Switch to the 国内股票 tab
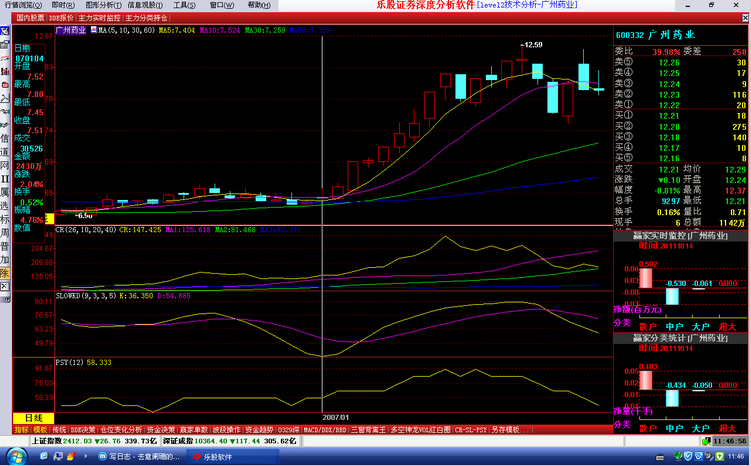The height and width of the screenshot is (466, 751). tap(30, 18)
